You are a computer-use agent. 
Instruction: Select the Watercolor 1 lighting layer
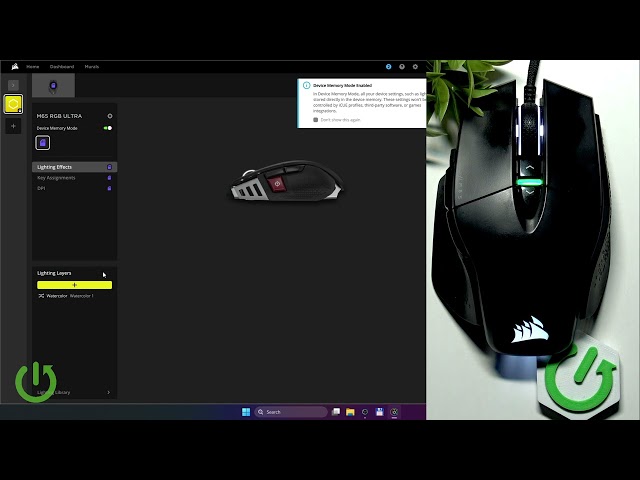(75, 296)
